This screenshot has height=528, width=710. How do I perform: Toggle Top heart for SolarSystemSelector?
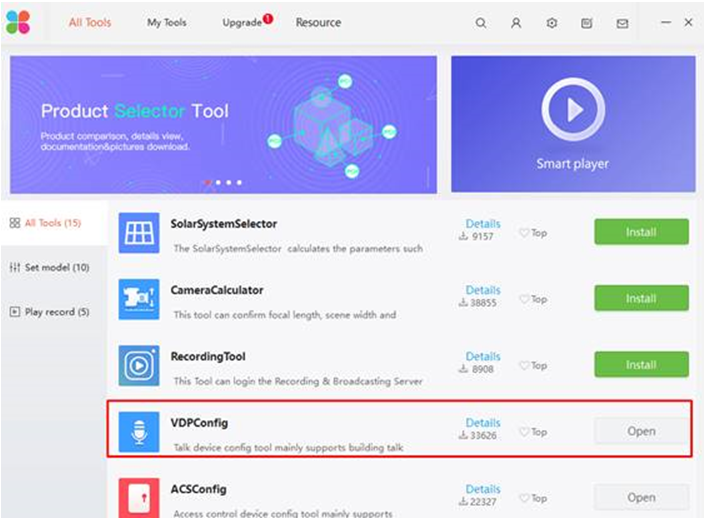click(x=524, y=233)
